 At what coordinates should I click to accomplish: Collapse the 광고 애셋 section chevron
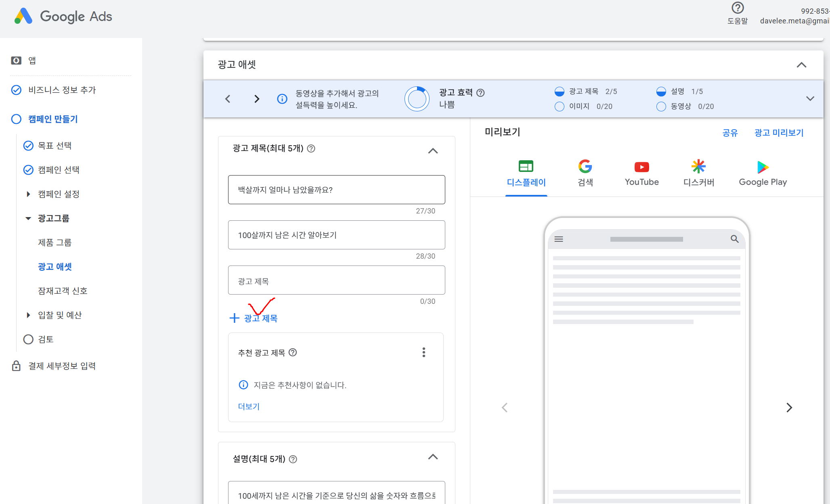(x=801, y=65)
